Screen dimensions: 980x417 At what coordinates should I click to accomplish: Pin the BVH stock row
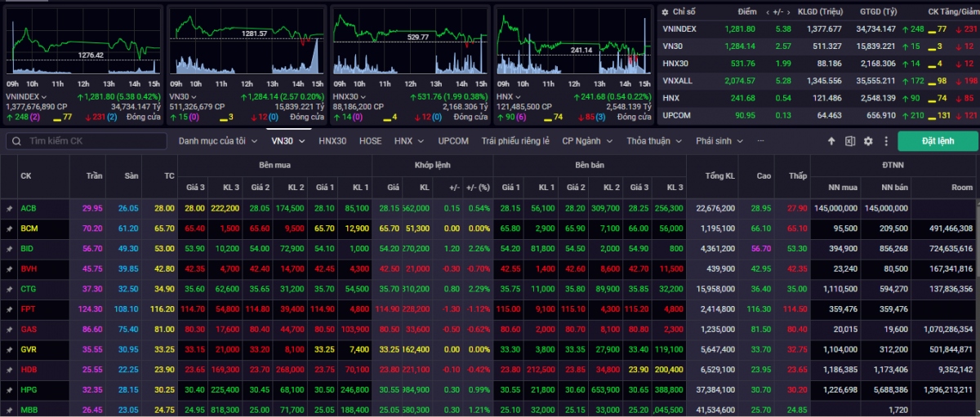pyautogui.click(x=9, y=268)
